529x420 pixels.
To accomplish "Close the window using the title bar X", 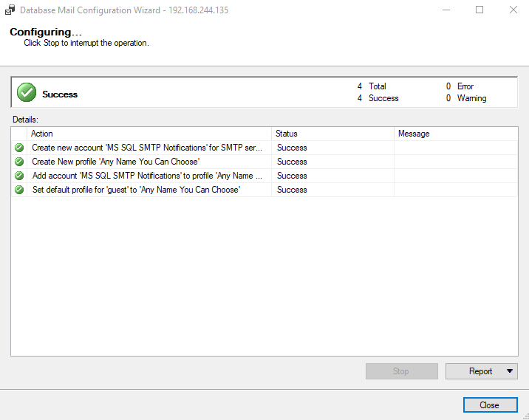I will [x=513, y=10].
